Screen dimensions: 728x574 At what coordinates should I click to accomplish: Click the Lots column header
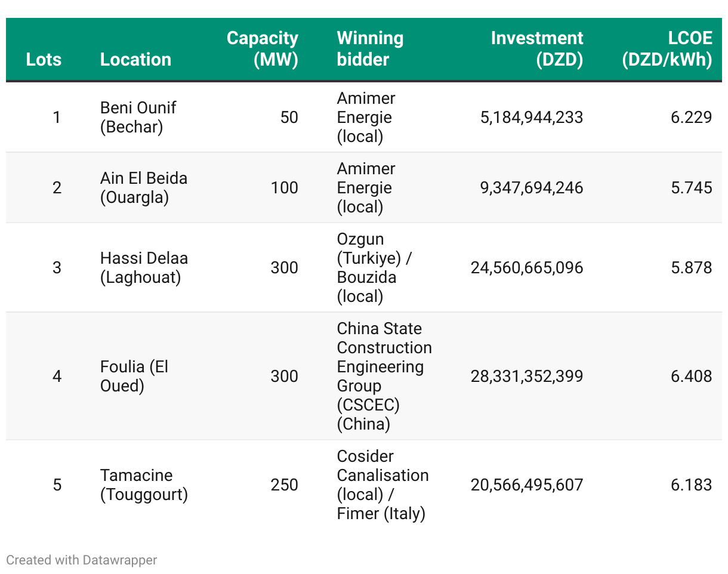coord(44,60)
